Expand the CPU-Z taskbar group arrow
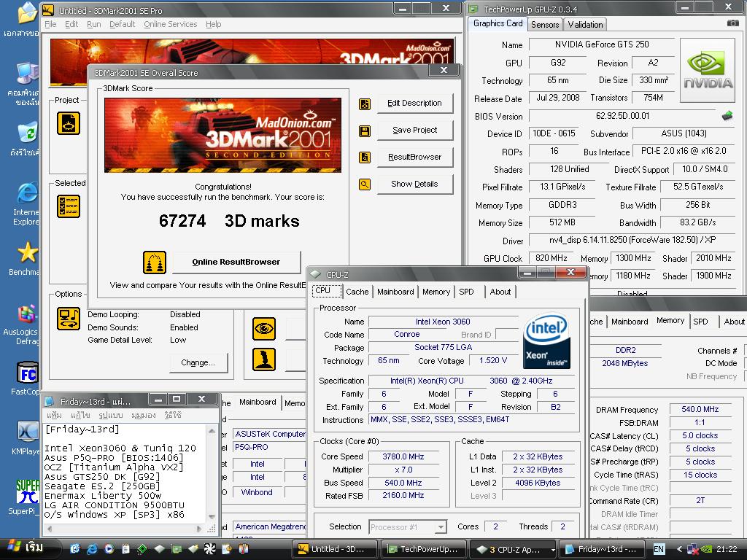This screenshot has width=747, height=560. [553, 550]
